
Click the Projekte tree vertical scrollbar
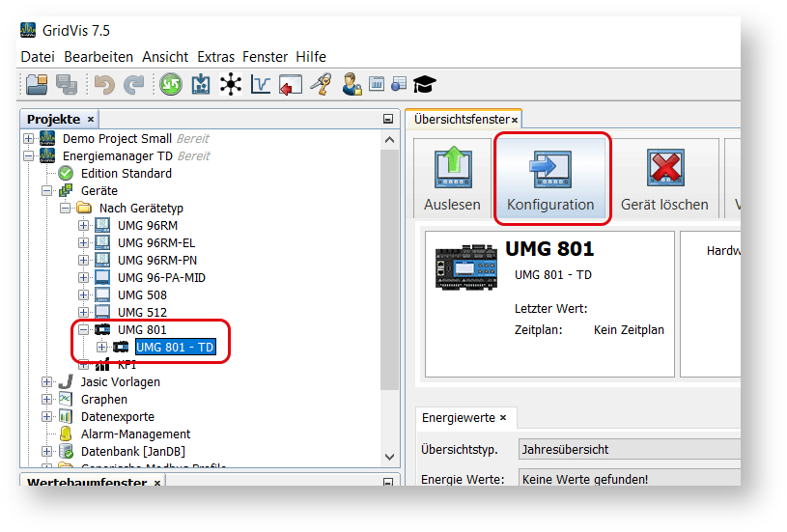point(389,290)
